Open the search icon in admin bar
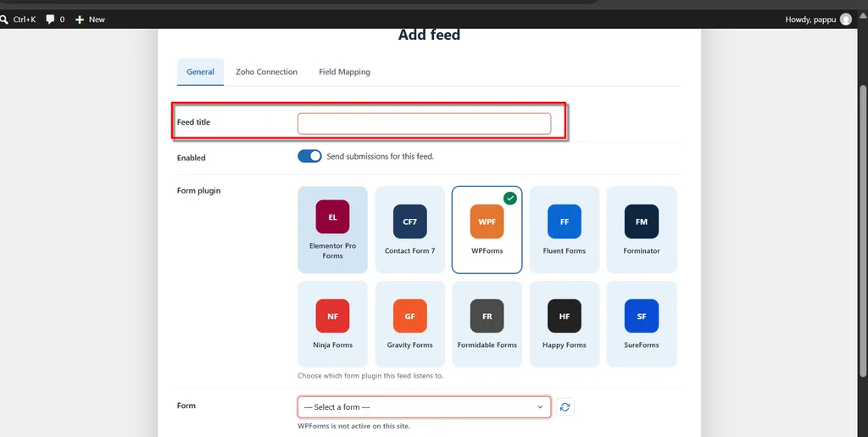The image size is (868, 437). coord(4,20)
